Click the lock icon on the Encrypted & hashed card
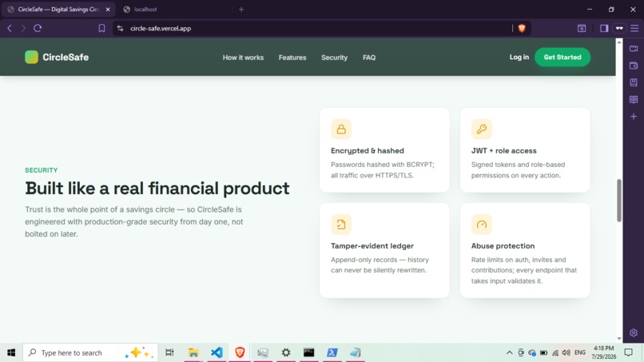The image size is (644, 362). [x=341, y=129]
